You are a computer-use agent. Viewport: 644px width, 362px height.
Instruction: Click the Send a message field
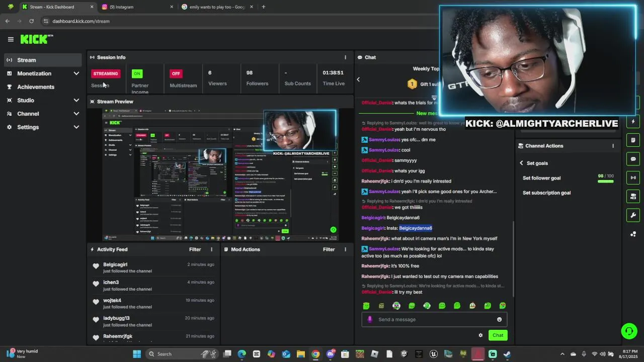(x=434, y=319)
